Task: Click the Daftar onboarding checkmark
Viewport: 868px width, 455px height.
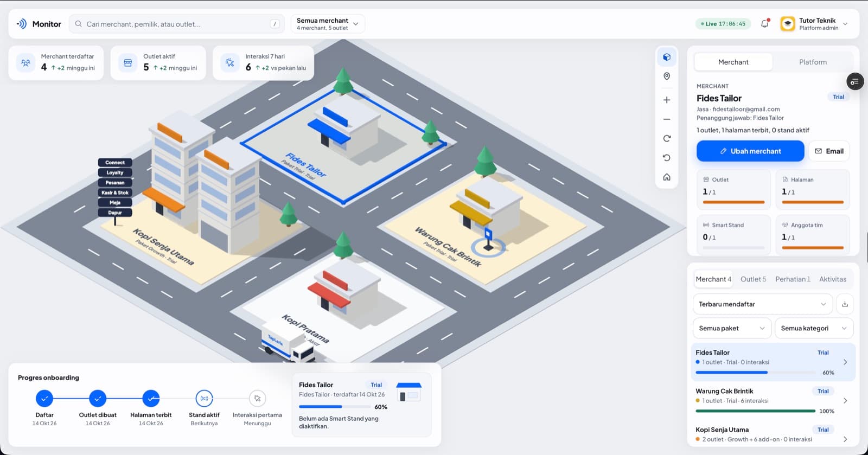Action: pyautogui.click(x=44, y=399)
